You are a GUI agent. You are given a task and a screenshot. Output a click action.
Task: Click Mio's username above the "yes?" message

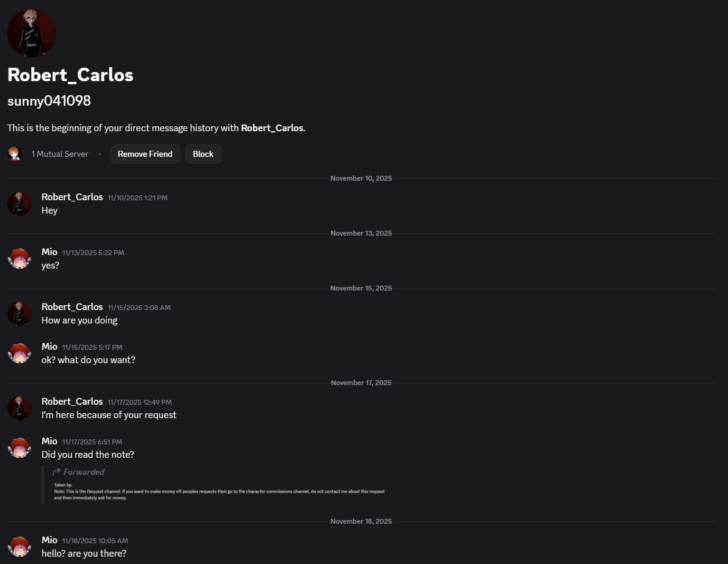pyautogui.click(x=49, y=252)
